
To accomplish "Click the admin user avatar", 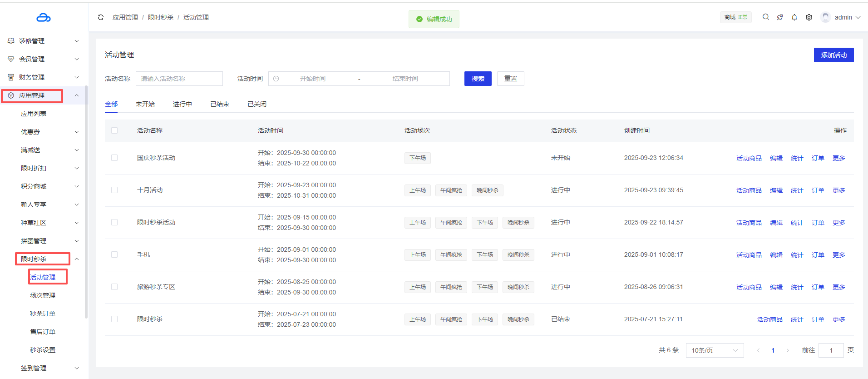I will (826, 17).
